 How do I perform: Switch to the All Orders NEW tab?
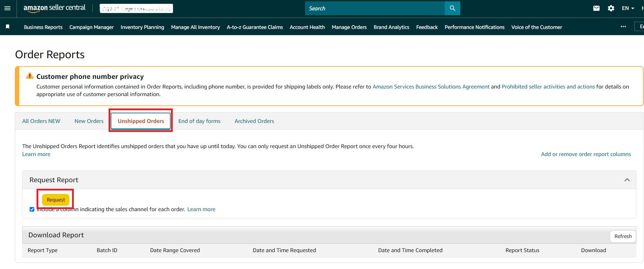[x=41, y=121]
